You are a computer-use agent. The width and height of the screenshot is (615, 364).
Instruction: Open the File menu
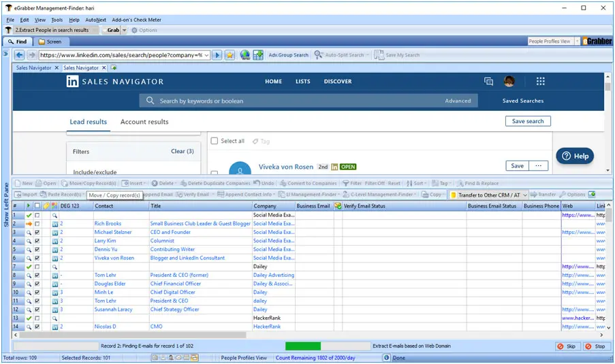[10, 20]
